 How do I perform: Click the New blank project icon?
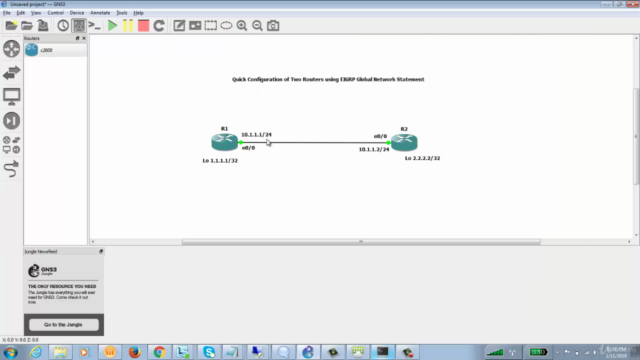[x=11, y=26]
